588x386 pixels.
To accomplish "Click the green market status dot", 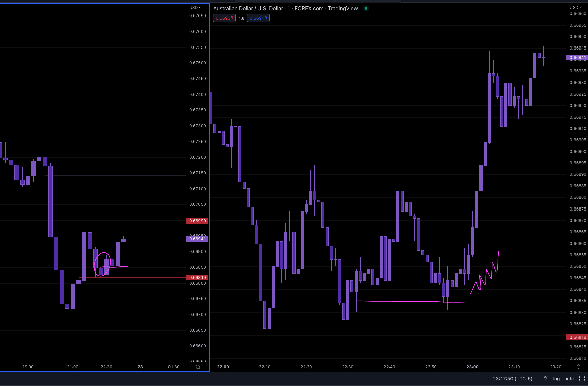I will (366, 8).
